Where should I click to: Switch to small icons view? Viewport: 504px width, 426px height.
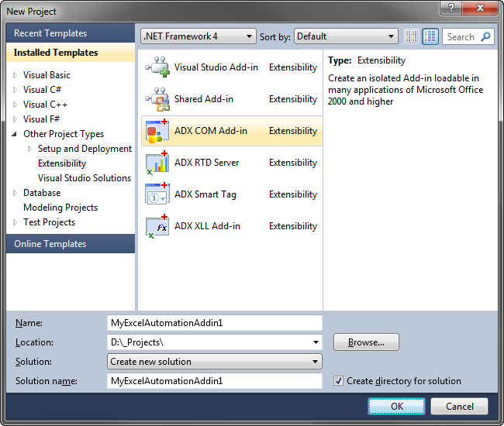412,36
